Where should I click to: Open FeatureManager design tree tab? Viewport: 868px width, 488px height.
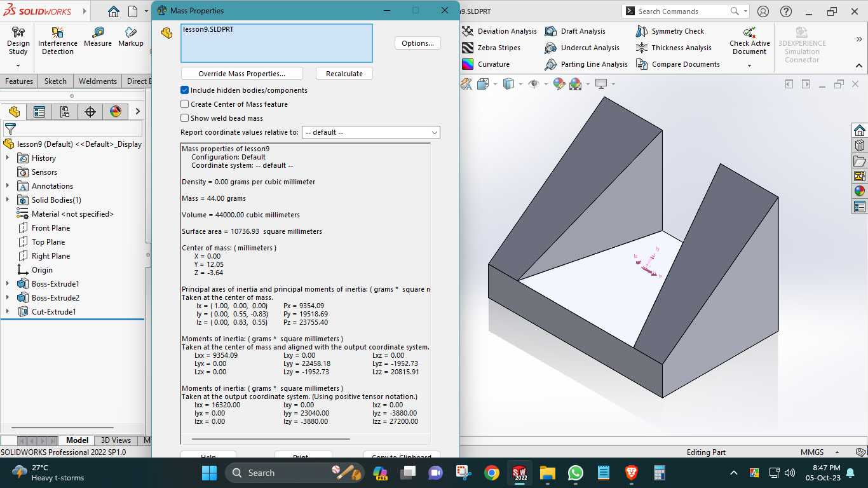(x=14, y=112)
